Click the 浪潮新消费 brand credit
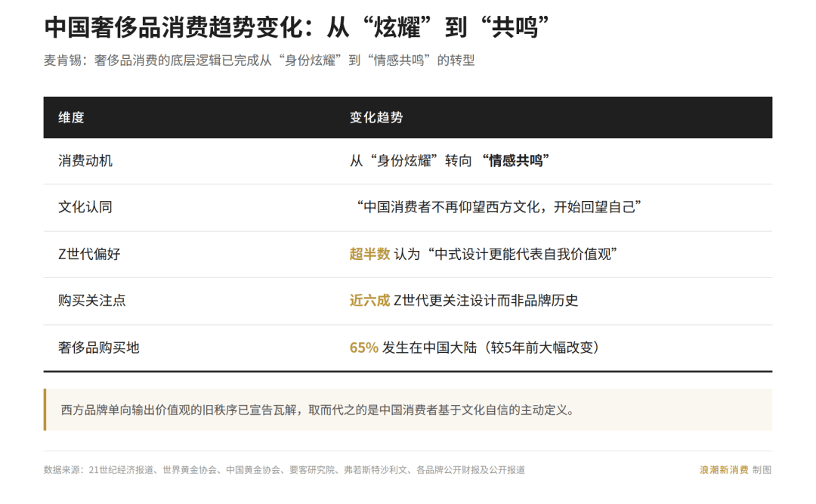This screenshot has height=504, width=816. coord(724,470)
